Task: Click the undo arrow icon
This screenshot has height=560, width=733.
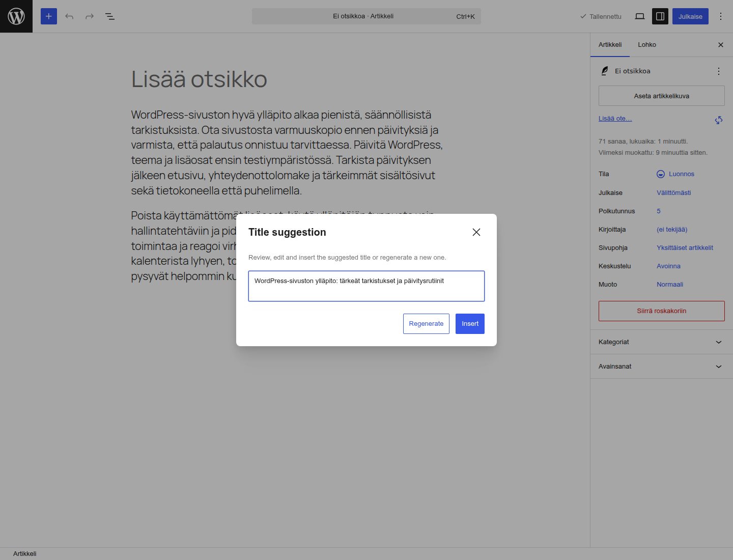Action: coord(69,16)
